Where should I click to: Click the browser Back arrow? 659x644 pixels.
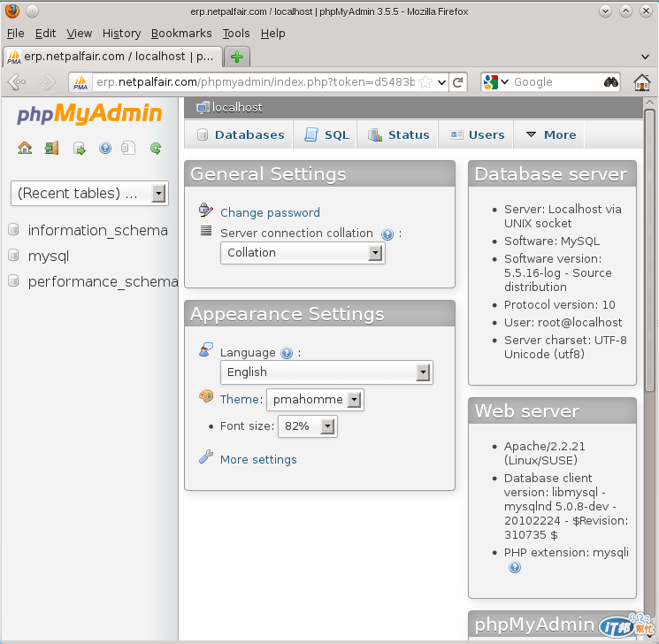coord(17,82)
